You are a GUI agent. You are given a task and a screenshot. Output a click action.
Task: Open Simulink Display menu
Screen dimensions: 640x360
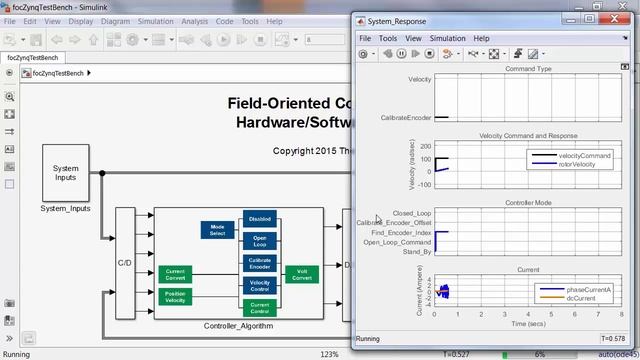tap(81, 21)
